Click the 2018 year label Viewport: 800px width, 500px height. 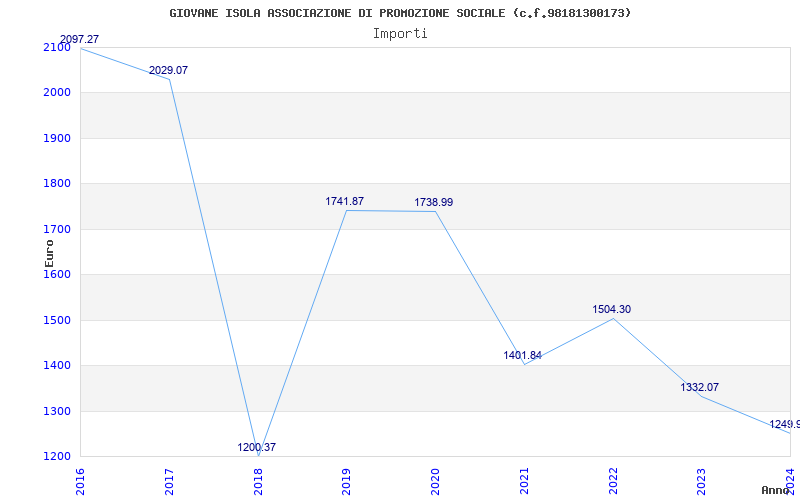[x=258, y=481]
